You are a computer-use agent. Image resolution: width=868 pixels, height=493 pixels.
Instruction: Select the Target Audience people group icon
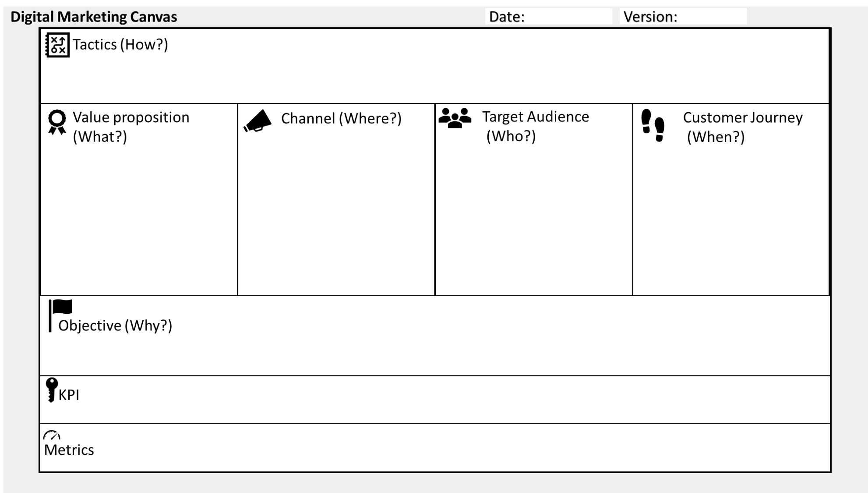pyautogui.click(x=455, y=118)
